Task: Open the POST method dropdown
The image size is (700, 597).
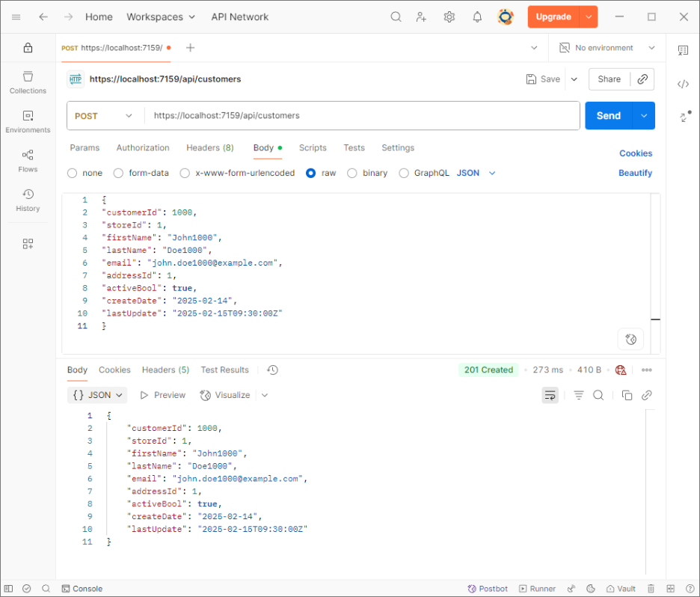Action: point(104,116)
